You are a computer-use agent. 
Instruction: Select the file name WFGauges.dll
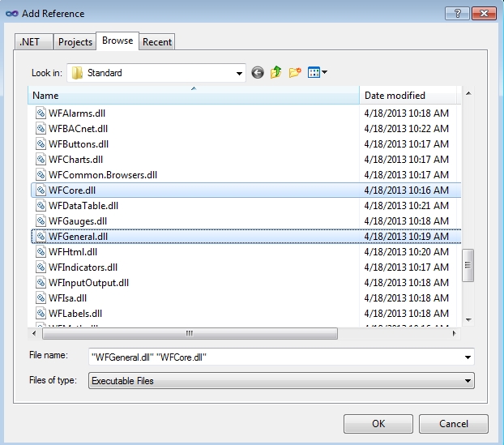(78, 221)
